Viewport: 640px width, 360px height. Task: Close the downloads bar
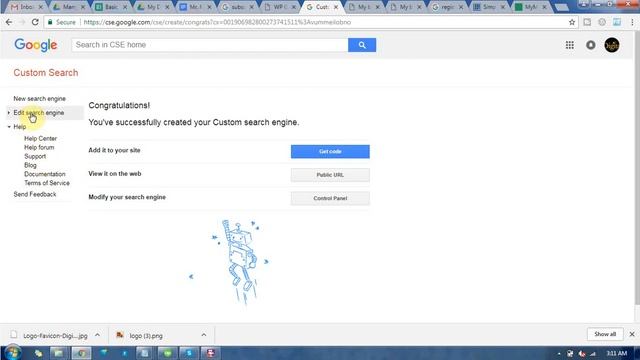point(632,334)
